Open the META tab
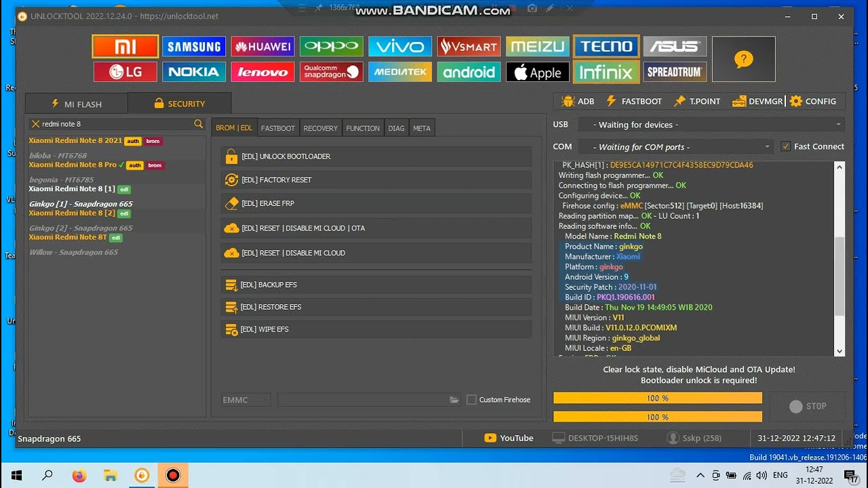 click(x=421, y=128)
